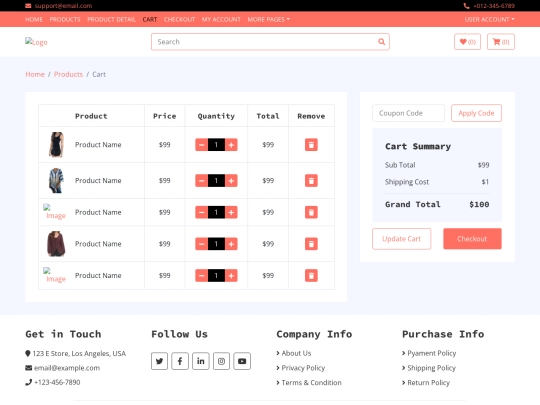Select Cart in the navbar

tap(150, 20)
